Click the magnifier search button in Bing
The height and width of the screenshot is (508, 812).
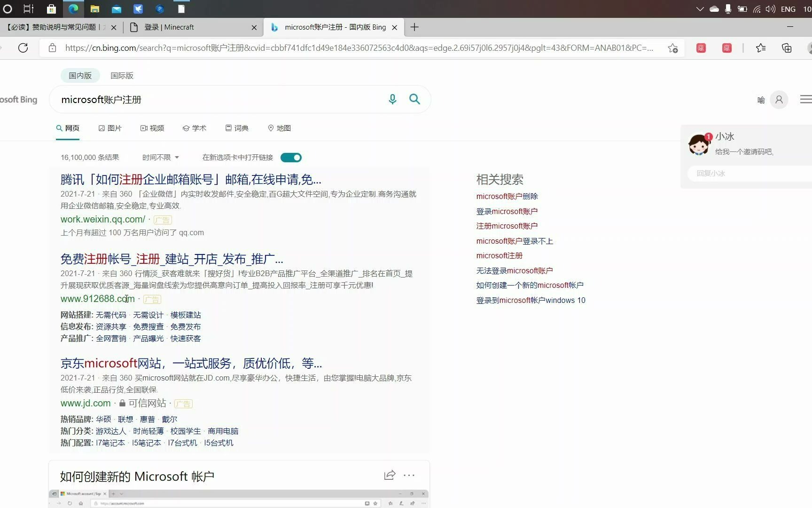[x=414, y=99]
